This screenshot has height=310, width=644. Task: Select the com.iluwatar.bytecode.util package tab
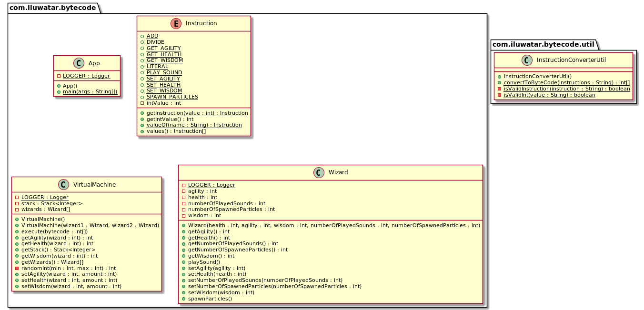543,44
